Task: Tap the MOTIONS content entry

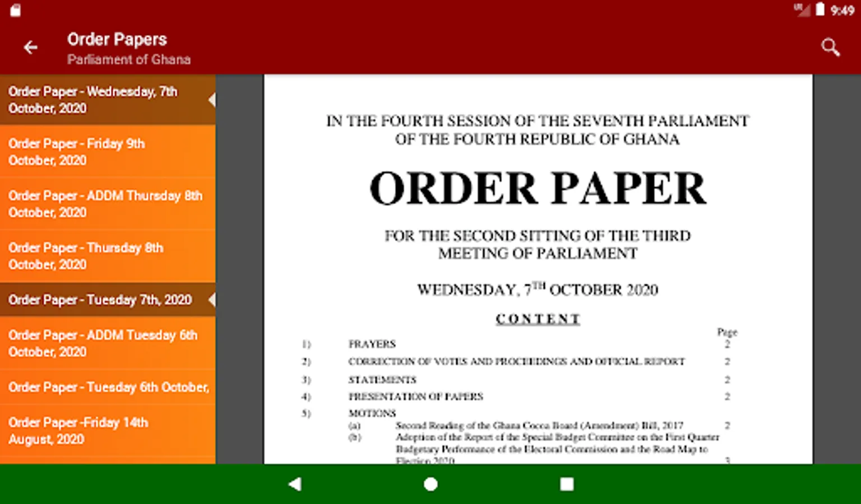Action: (372, 413)
